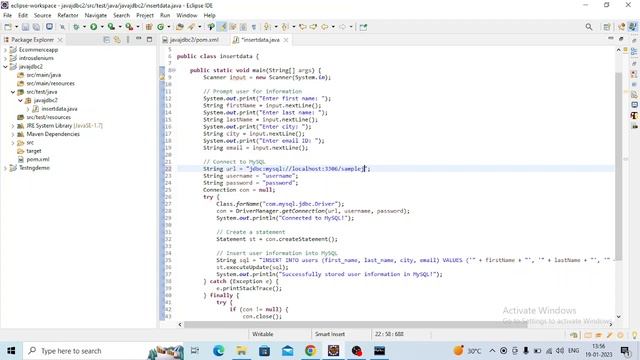The width and height of the screenshot is (640, 360).
Task: Select insertdata.java in Package Explorer
Action: (x=59, y=109)
